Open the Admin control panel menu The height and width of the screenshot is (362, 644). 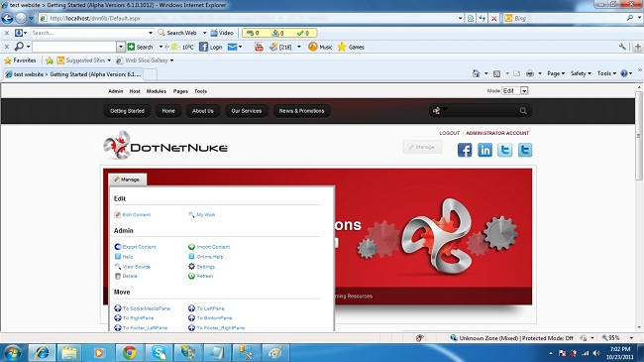point(115,91)
